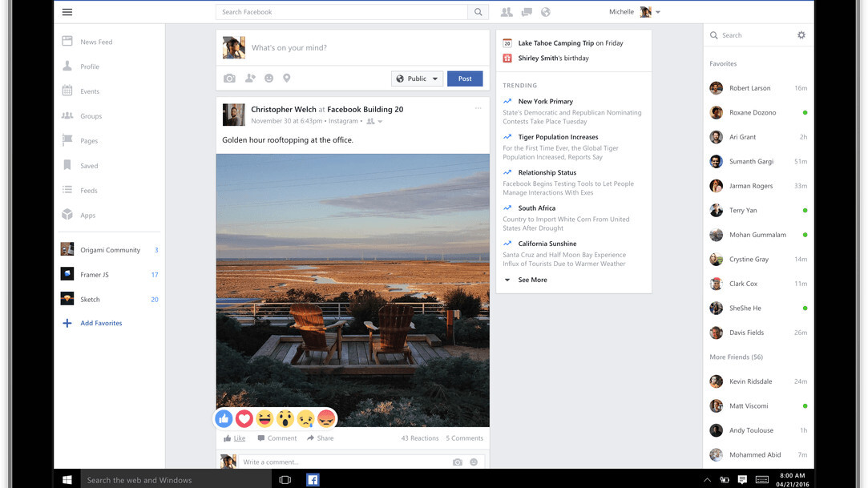Expand account menu arrow beside Michelle

pyautogui.click(x=658, y=12)
